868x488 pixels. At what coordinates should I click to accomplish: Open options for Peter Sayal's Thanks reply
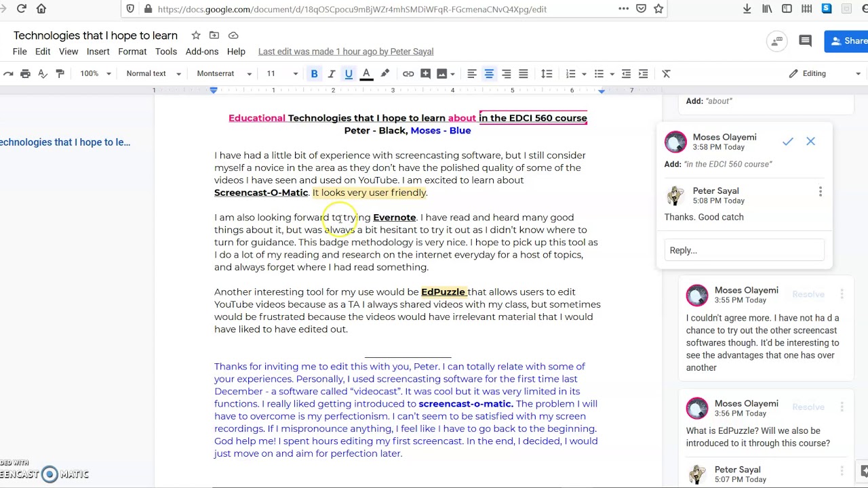[x=820, y=192]
